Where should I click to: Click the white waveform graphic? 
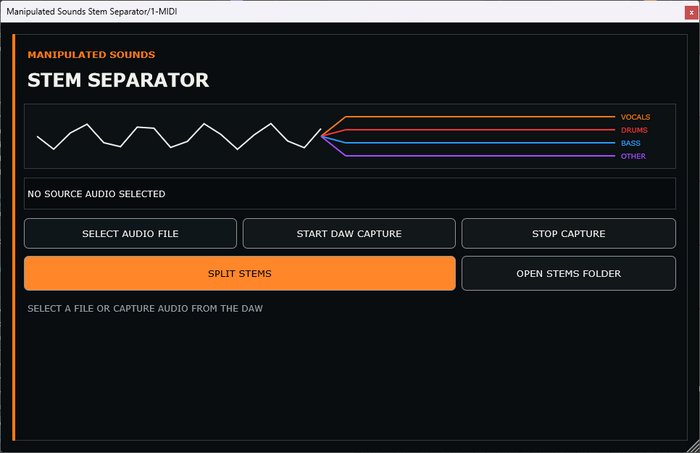tap(179, 136)
